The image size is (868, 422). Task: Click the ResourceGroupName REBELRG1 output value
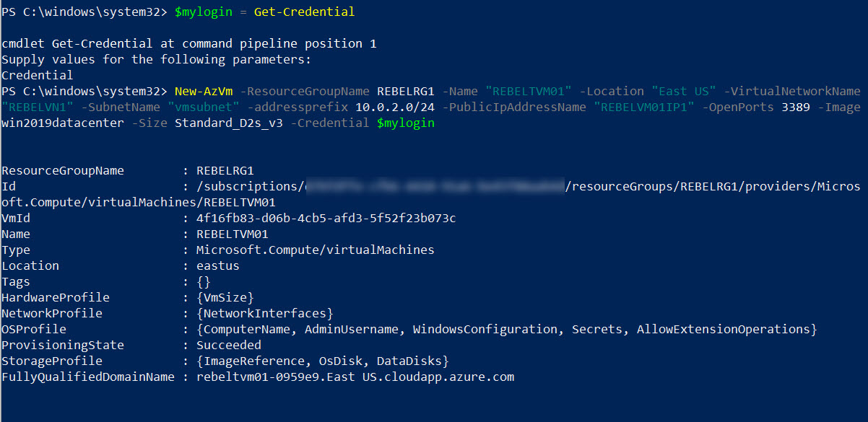click(225, 170)
